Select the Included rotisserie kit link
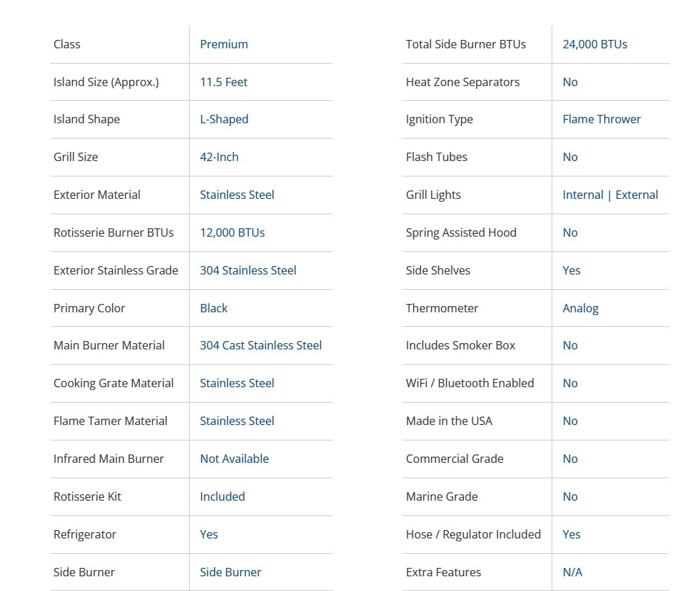 pos(222,496)
